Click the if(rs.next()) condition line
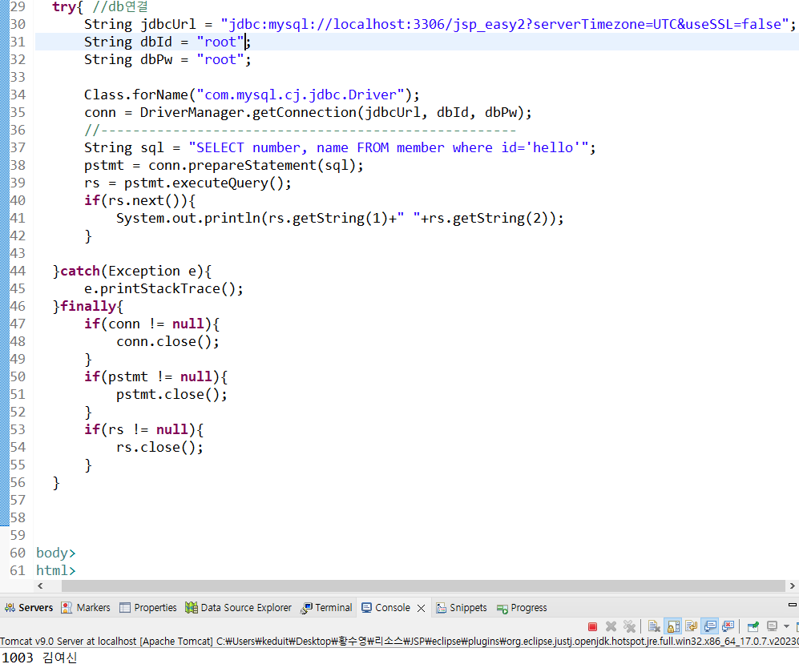The width and height of the screenshot is (799, 672). coord(139,200)
